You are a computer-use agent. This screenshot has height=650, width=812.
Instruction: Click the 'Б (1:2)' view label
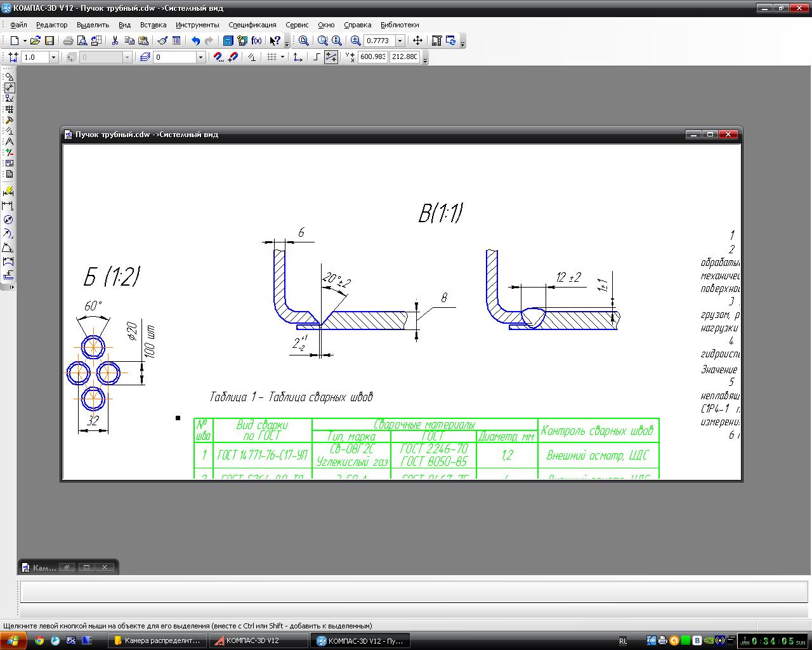click(112, 277)
